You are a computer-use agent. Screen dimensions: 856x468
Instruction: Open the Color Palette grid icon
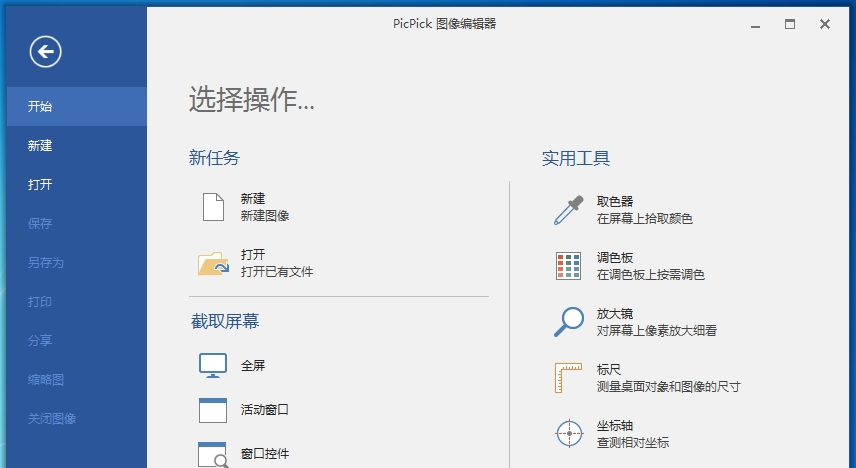coord(568,266)
